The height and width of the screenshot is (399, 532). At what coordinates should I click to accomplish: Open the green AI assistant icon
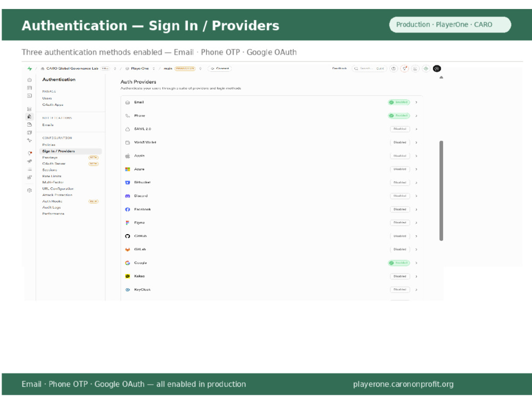(426, 69)
